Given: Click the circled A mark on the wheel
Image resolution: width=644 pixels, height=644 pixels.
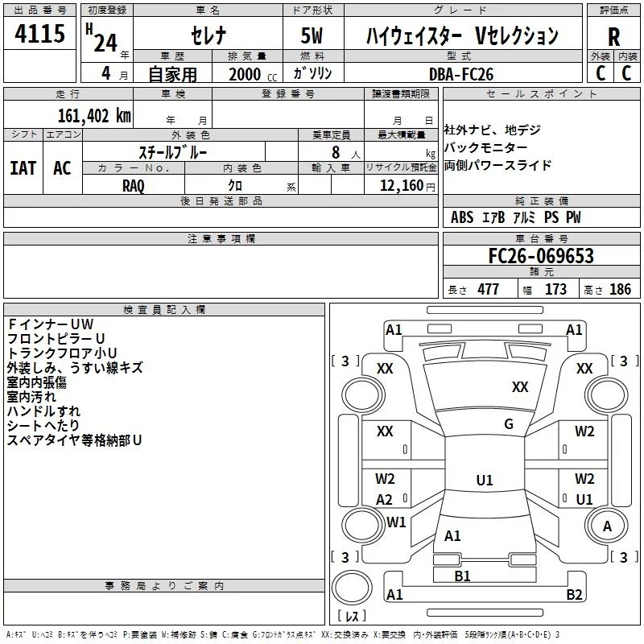Looking at the screenshot, I should point(607,526).
